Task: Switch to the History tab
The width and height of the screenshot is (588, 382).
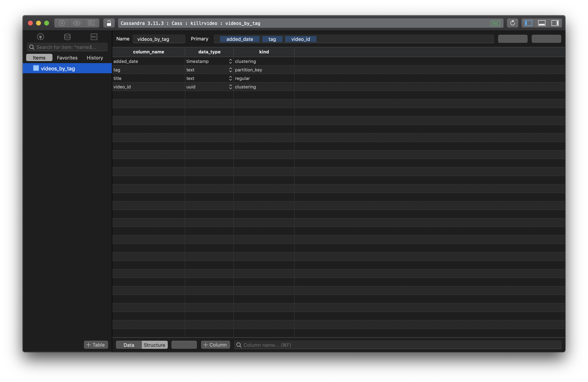Action: click(x=95, y=58)
